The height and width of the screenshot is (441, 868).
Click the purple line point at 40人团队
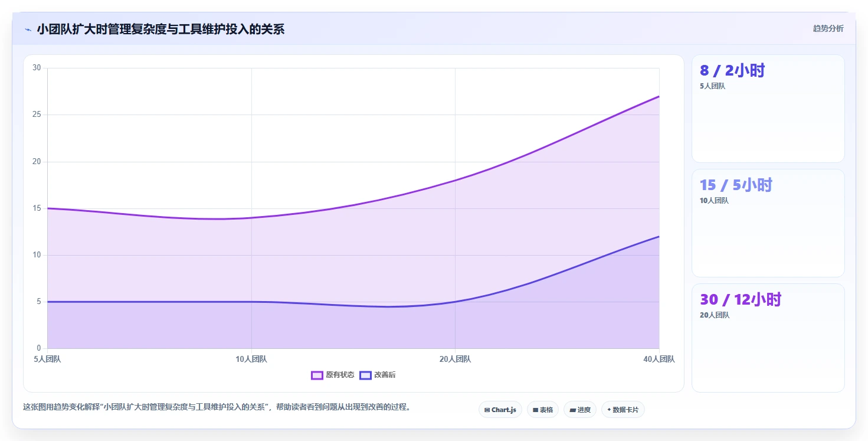[x=659, y=96]
